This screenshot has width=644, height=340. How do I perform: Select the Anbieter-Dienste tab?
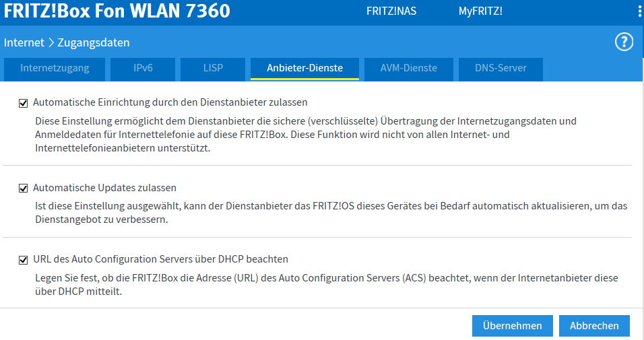304,68
